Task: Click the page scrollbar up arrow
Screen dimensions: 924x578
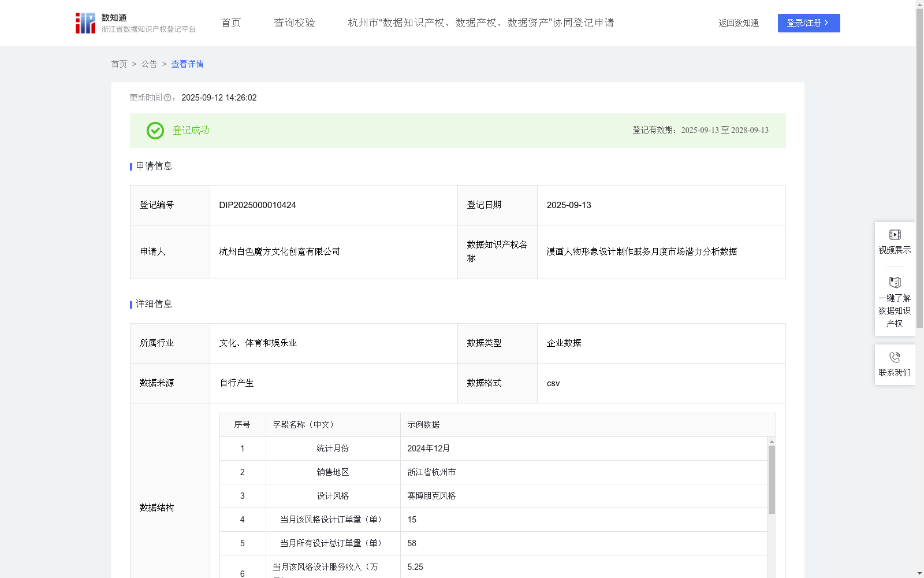Action: (919, 4)
